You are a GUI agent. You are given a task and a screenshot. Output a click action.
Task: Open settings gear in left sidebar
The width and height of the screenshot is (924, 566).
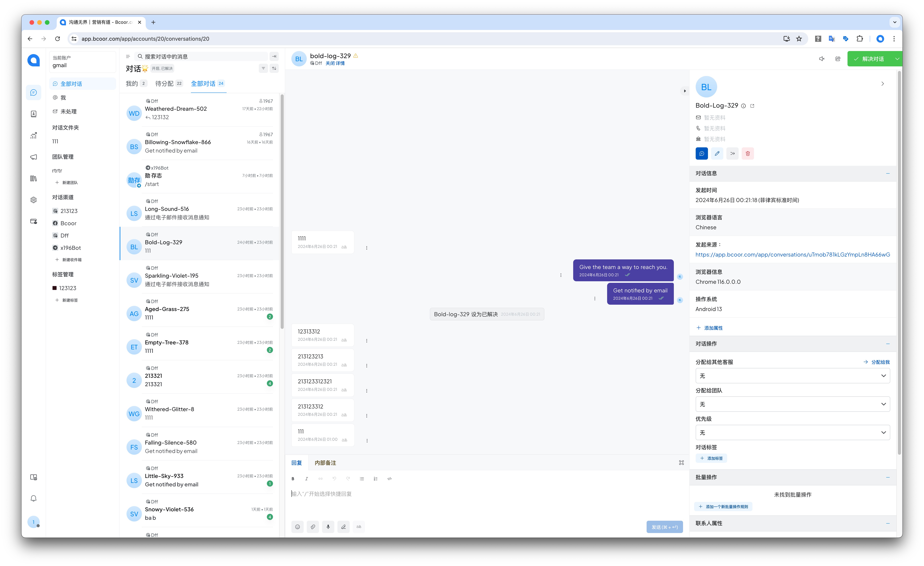(33, 200)
